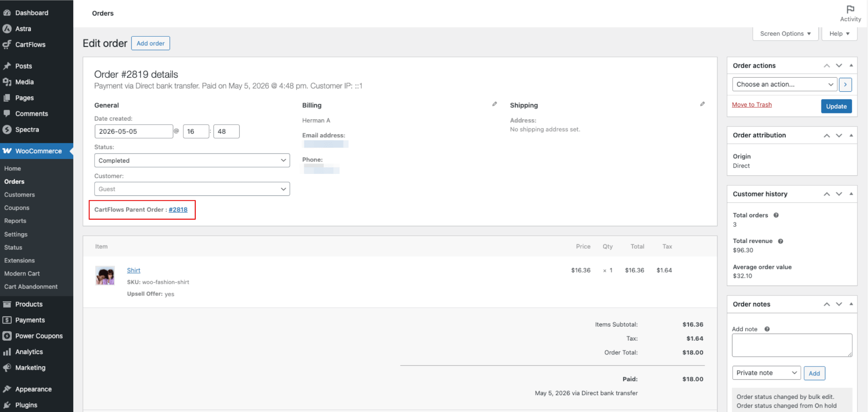
Task: Click the Add order button
Action: (x=151, y=43)
